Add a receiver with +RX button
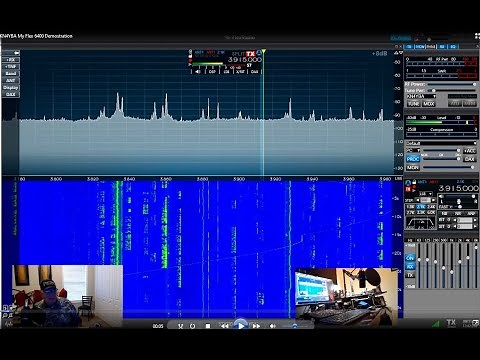 tap(11, 60)
